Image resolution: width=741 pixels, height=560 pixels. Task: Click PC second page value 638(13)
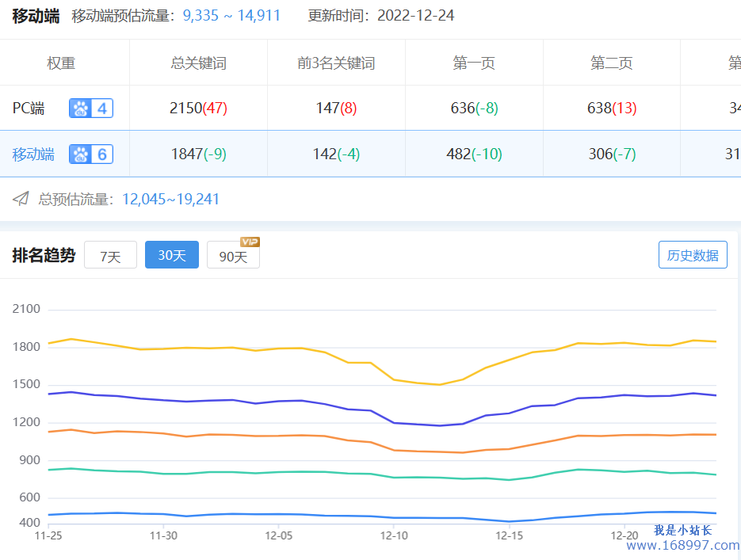pyautogui.click(x=612, y=109)
